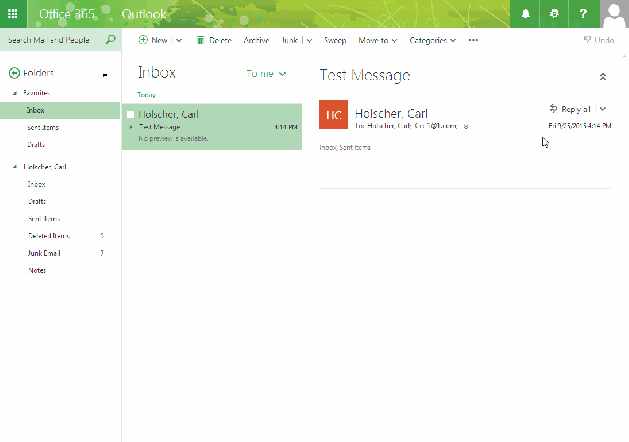Expand the Test Message conversation arrow
The height and width of the screenshot is (442, 629).
131,127
